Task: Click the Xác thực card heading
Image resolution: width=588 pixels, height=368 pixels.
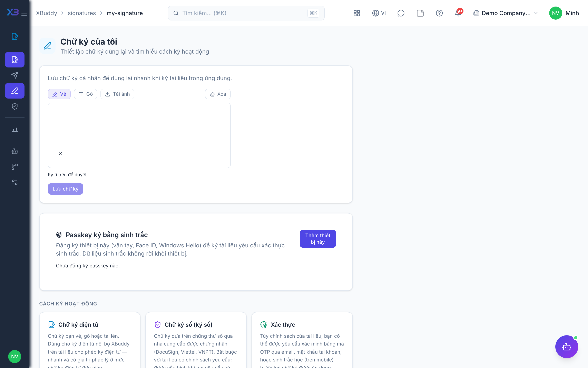Action: (283, 324)
